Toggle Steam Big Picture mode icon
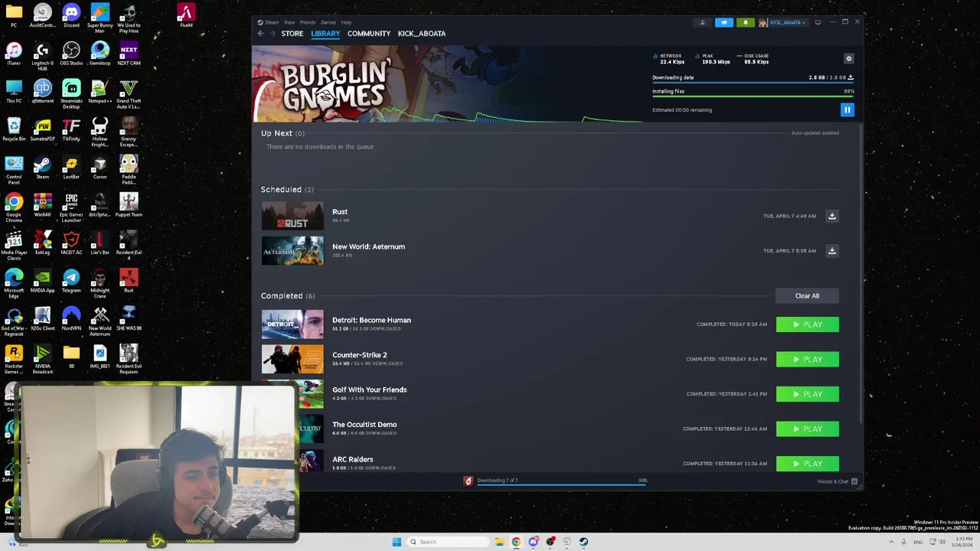This screenshot has height=551, width=980. coord(818,22)
